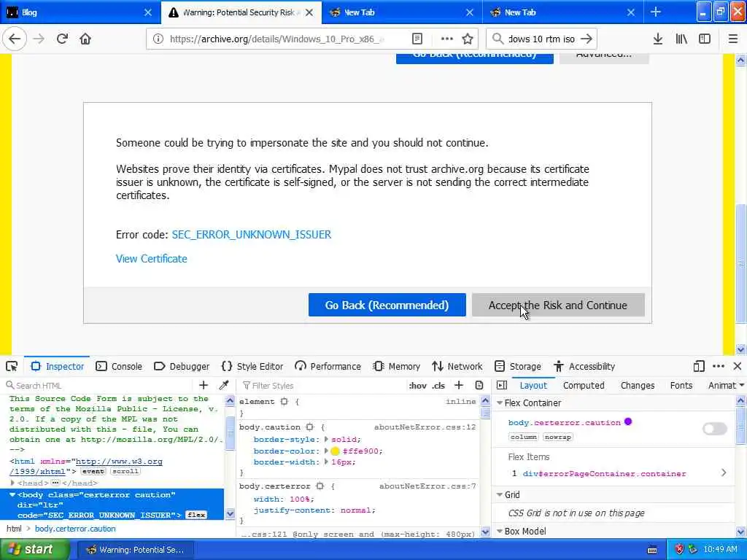Click the Warning taskbar window button
Viewport: 747px width, 560px height.
[x=135, y=550]
